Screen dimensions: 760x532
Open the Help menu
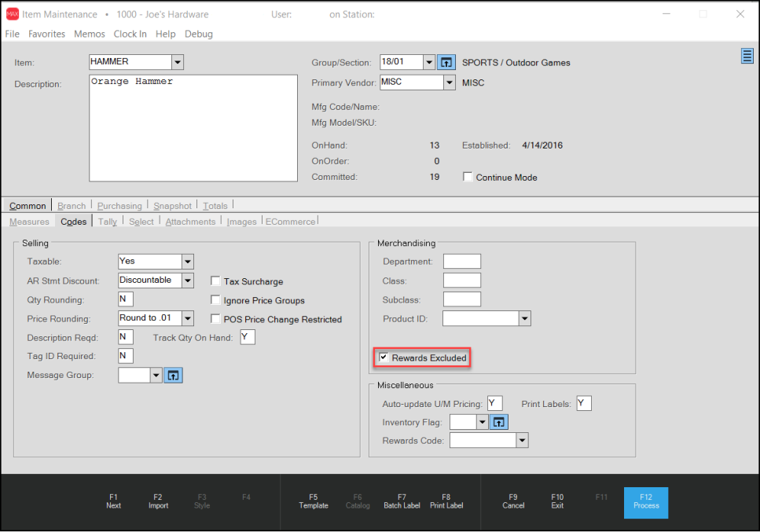tap(165, 34)
